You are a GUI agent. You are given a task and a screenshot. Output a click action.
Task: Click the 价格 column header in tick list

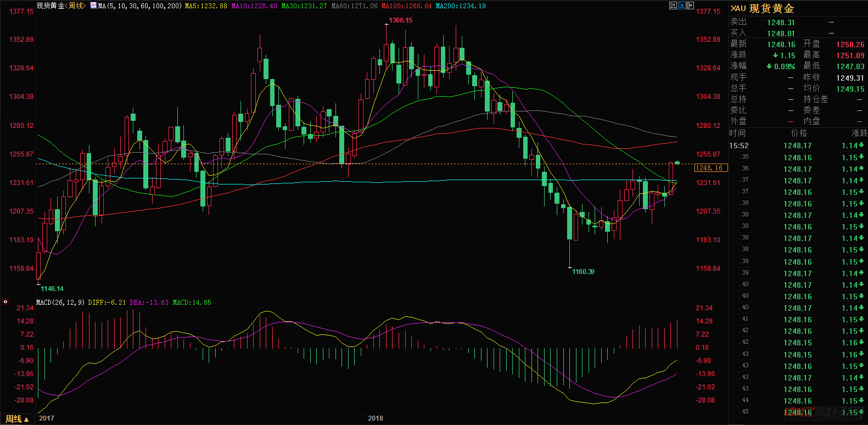coord(799,133)
